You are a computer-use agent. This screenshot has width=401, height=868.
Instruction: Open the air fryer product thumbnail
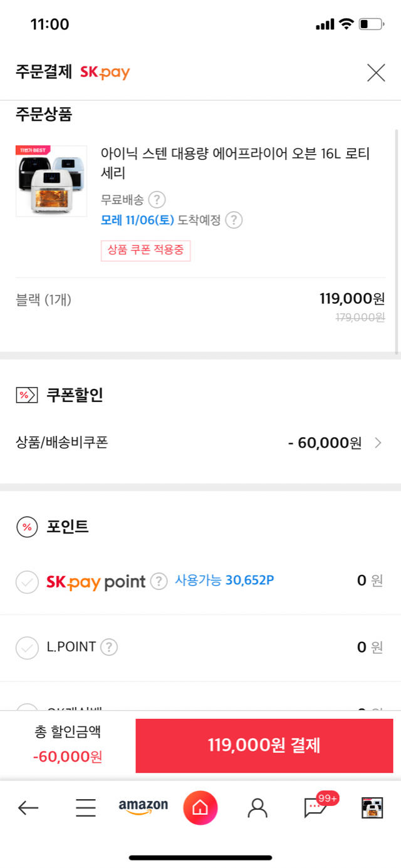[51, 181]
